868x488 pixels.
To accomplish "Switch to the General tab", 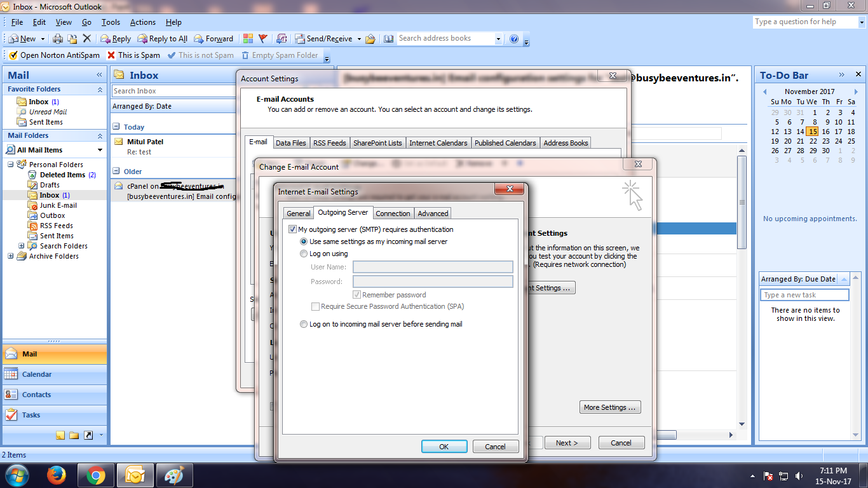I will (x=298, y=213).
